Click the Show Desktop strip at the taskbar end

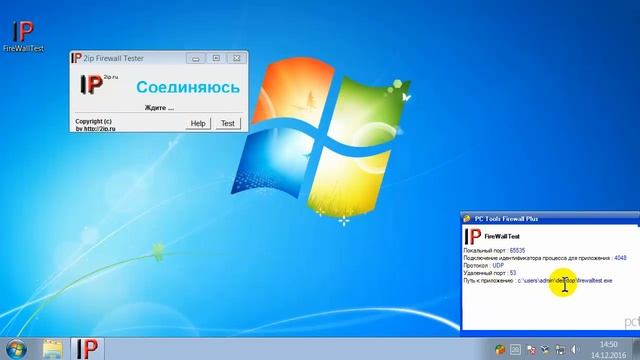tap(636, 349)
